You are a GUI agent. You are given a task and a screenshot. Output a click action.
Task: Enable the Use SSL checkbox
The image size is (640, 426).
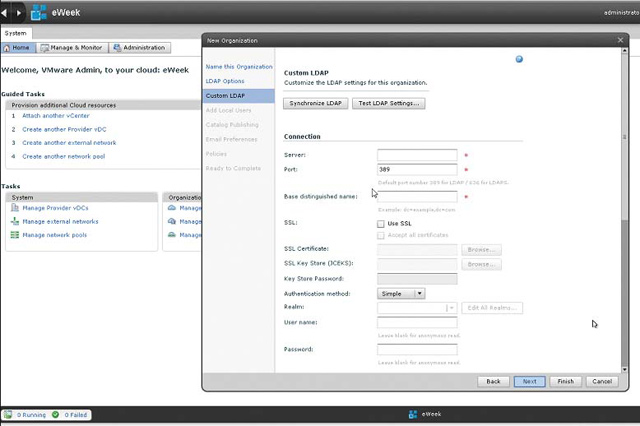tap(380, 224)
